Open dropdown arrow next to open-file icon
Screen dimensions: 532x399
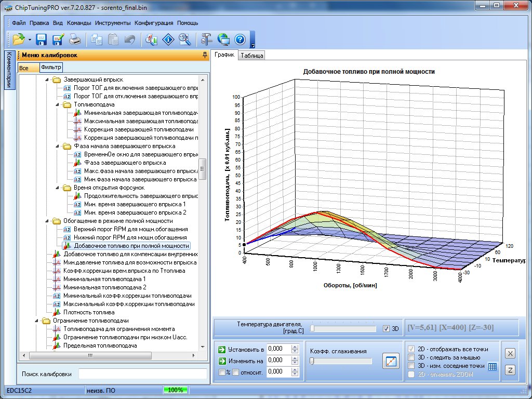30,39
